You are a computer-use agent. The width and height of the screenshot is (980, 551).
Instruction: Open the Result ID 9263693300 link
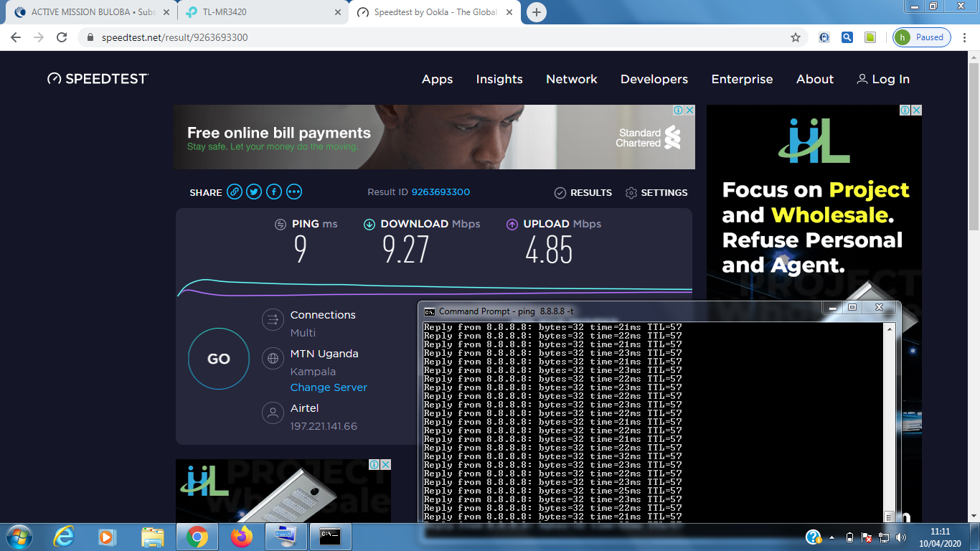coord(440,192)
